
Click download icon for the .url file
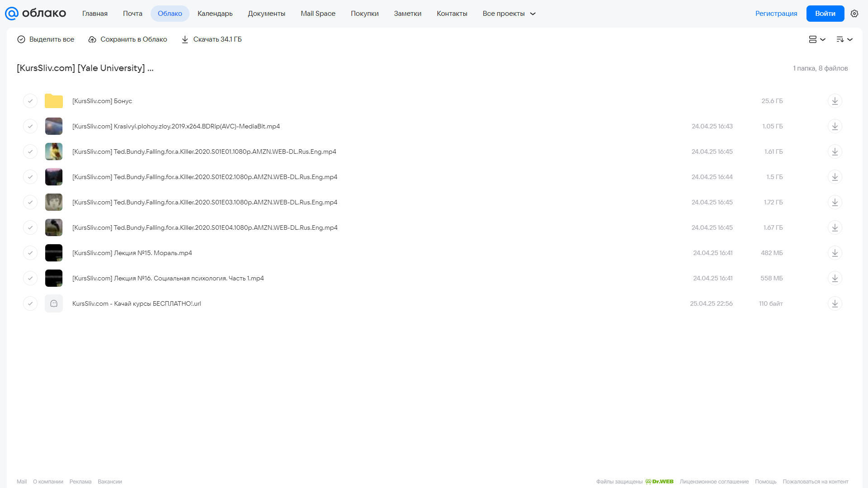pos(835,303)
